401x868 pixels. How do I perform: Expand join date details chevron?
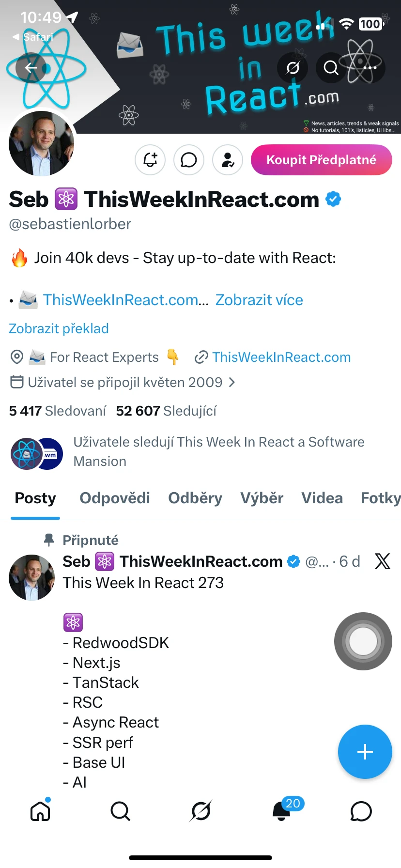click(232, 383)
